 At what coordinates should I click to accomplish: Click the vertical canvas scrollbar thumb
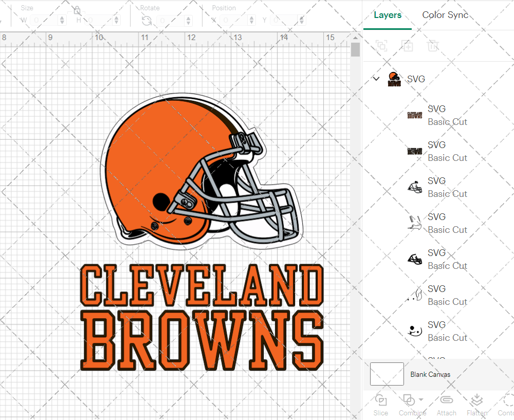pyautogui.click(x=355, y=50)
